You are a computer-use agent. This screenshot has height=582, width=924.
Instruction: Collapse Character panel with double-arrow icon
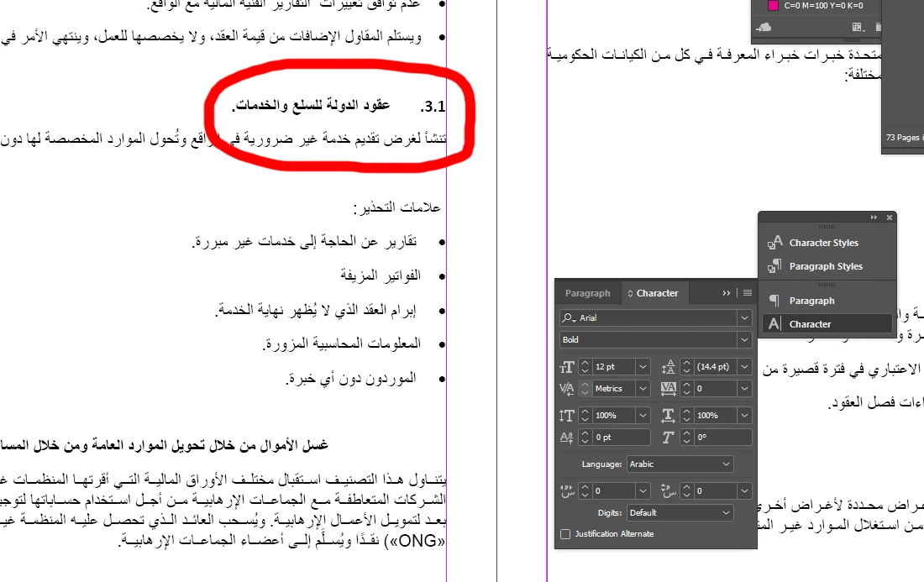[x=726, y=293]
